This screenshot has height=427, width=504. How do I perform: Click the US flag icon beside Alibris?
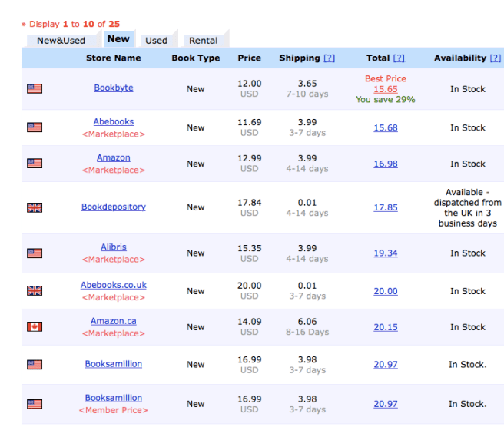pyautogui.click(x=35, y=253)
